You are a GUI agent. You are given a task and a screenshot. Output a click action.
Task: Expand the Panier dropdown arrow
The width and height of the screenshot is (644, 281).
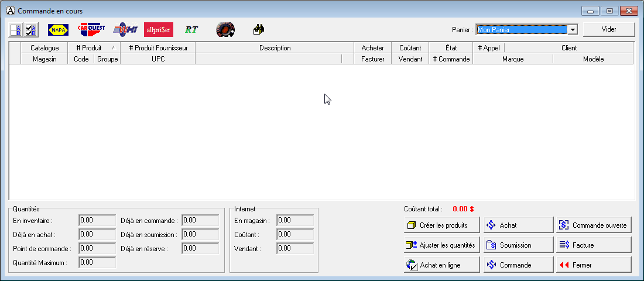[x=573, y=30]
